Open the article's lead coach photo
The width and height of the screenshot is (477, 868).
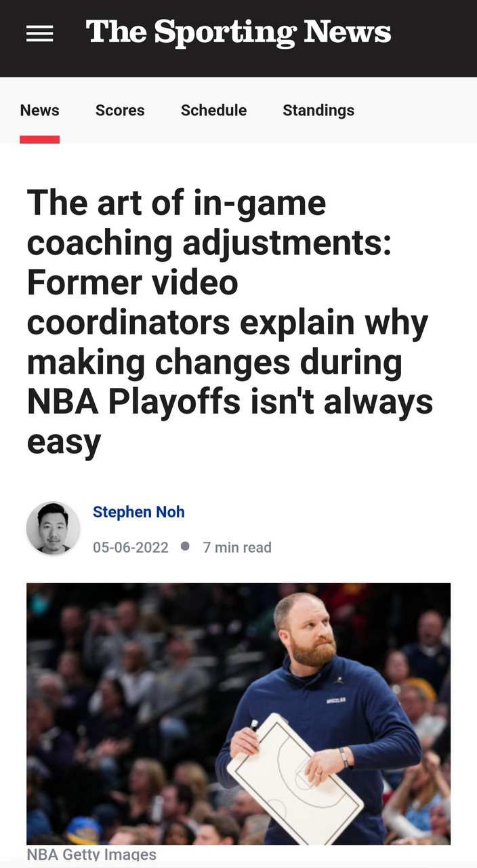tap(239, 713)
